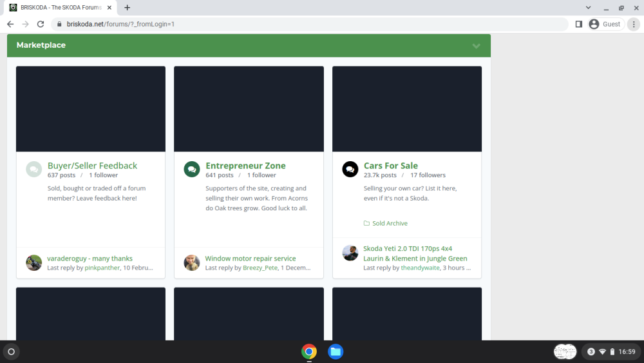The image size is (644, 363).
Task: Open the Cars For Sale forum
Action: click(391, 165)
